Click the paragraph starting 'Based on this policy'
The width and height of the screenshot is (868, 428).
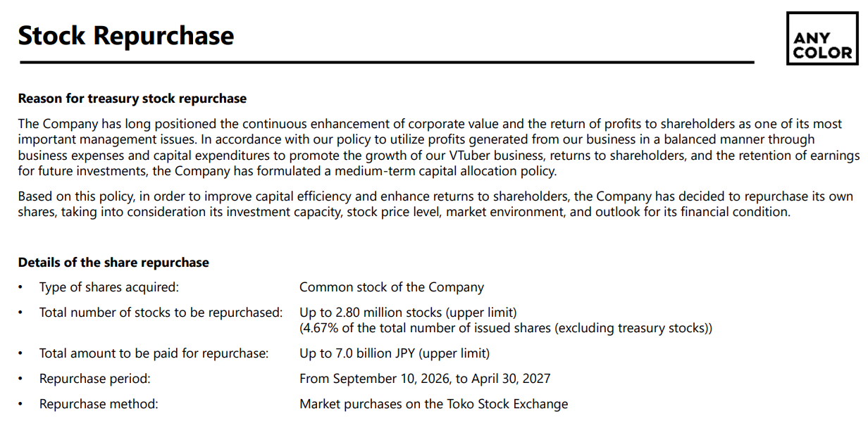pos(435,204)
